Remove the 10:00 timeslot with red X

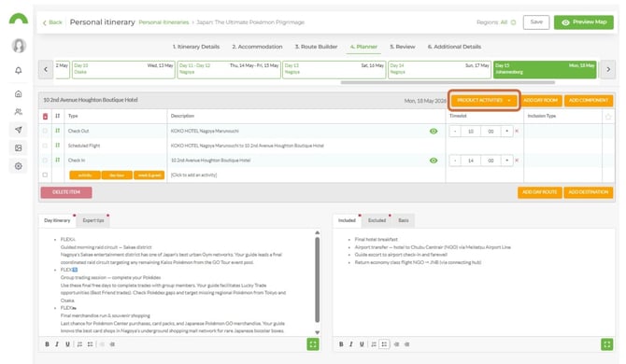517,132
